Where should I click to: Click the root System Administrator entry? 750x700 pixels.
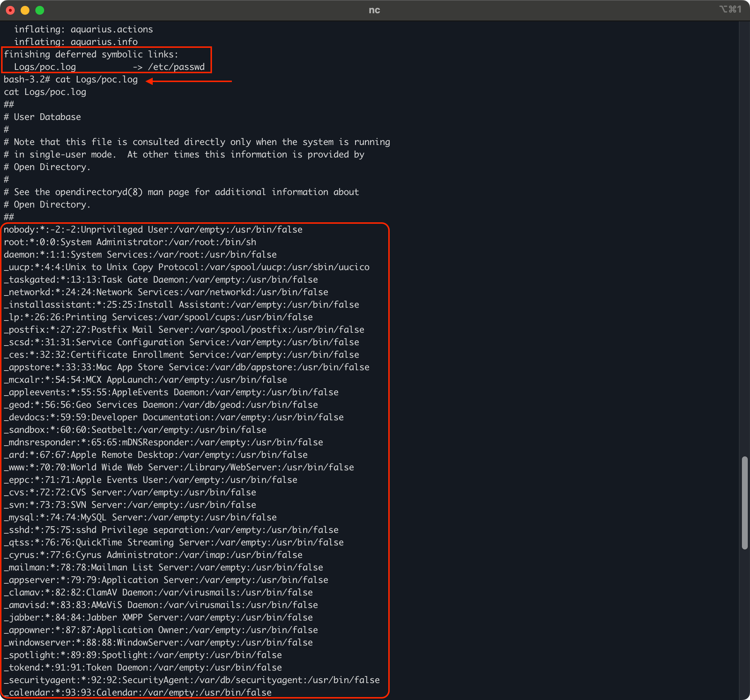click(x=130, y=242)
